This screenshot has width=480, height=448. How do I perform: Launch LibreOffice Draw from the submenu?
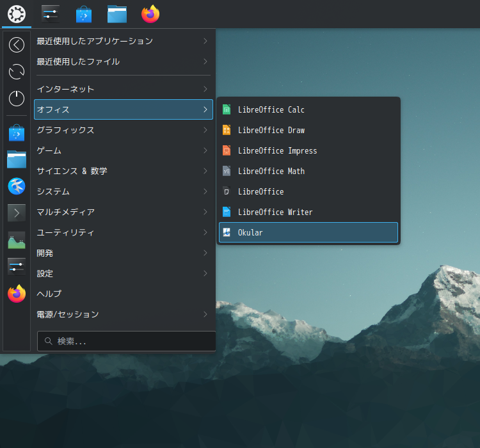pos(308,130)
